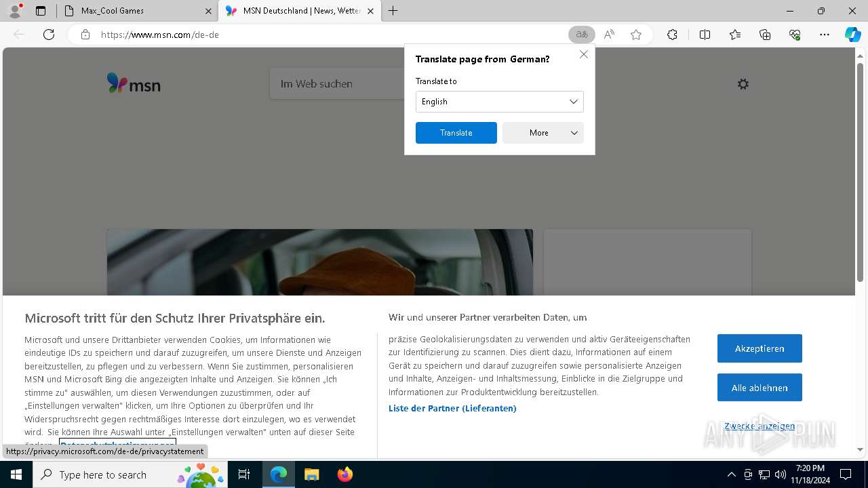Open Browser essentials heart icon
The width and height of the screenshot is (868, 488).
click(795, 35)
